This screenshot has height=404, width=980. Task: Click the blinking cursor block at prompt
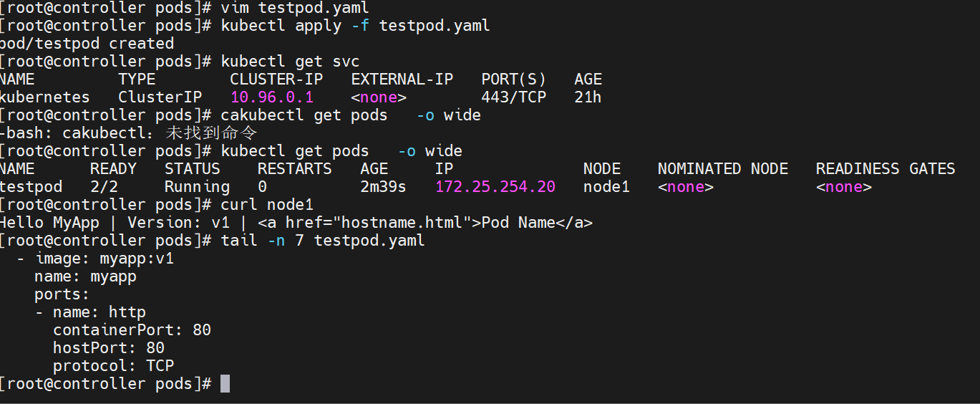[x=225, y=383]
